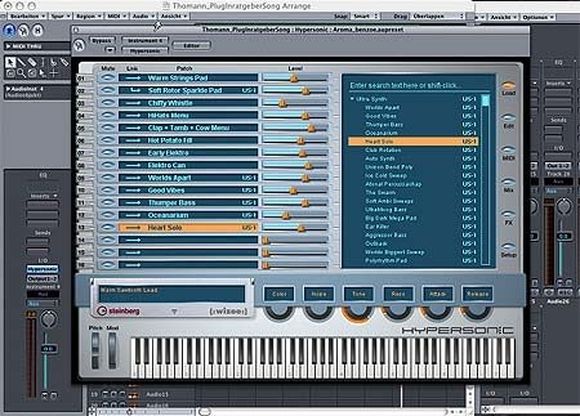Open the MIDI menu in Arrange window

click(117, 16)
